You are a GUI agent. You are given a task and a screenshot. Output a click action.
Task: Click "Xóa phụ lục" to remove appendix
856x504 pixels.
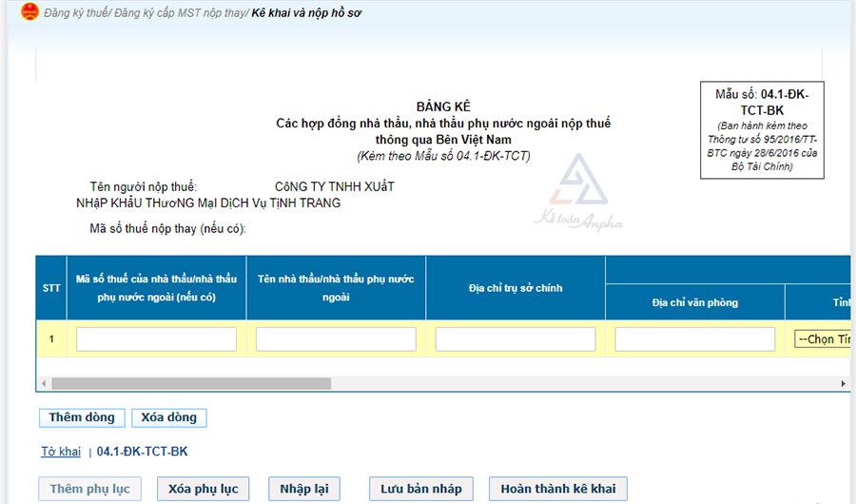pyautogui.click(x=203, y=489)
